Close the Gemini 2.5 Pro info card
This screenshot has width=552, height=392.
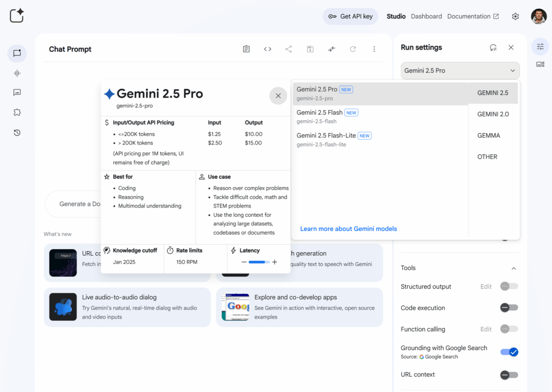coord(278,96)
